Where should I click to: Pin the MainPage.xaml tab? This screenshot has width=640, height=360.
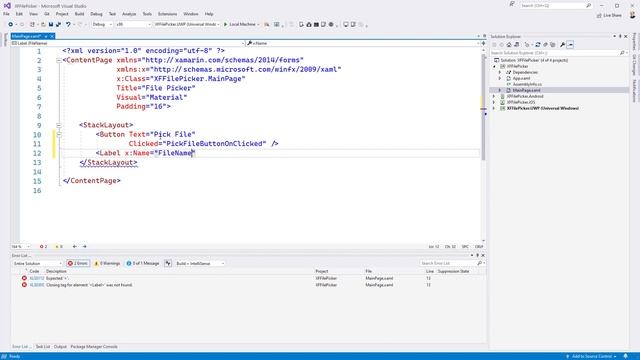[x=46, y=36]
